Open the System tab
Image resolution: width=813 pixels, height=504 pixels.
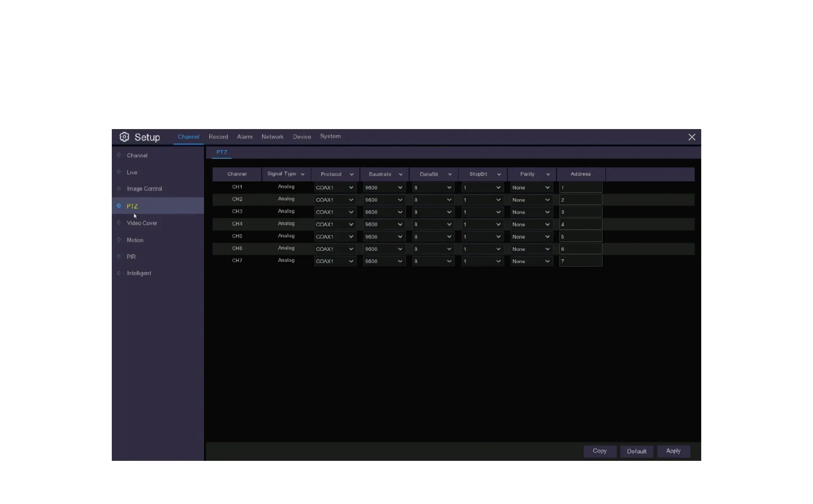pyautogui.click(x=330, y=136)
